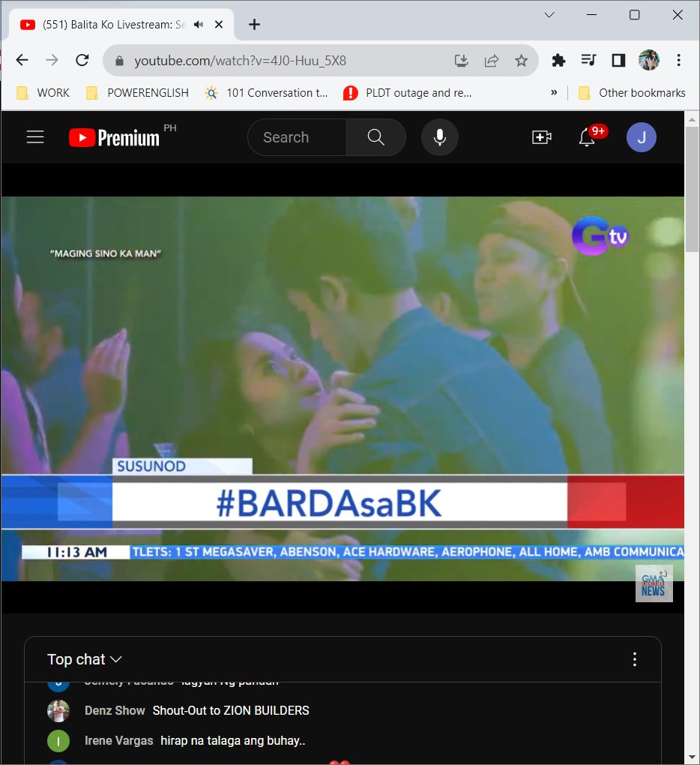The image size is (700, 765).
Task: Click the search magnifier button
Action: pyautogui.click(x=375, y=137)
